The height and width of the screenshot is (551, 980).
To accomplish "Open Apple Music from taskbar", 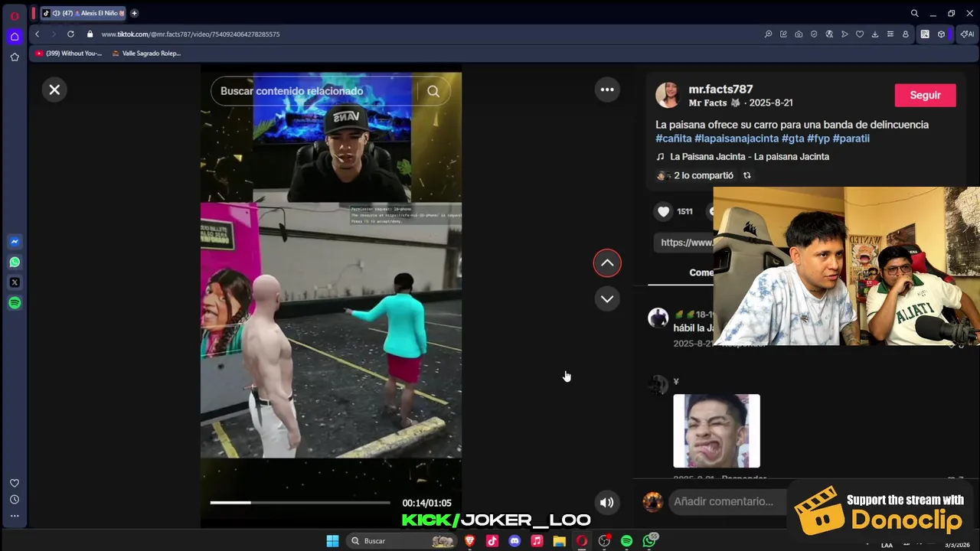I will tap(537, 541).
